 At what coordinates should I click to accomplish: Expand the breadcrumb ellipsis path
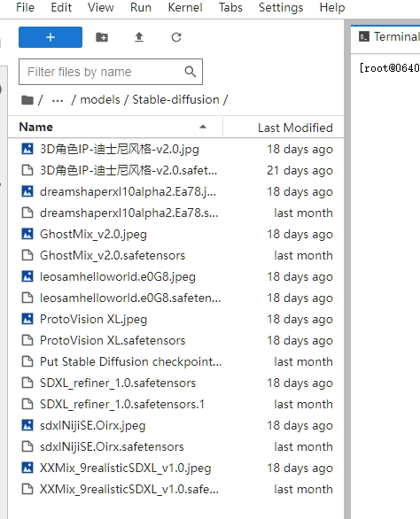tap(58, 100)
